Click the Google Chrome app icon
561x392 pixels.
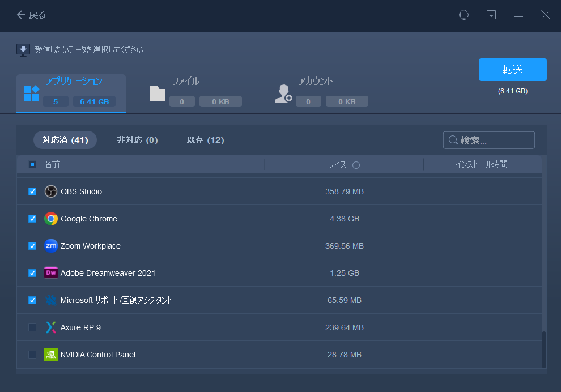tap(51, 219)
